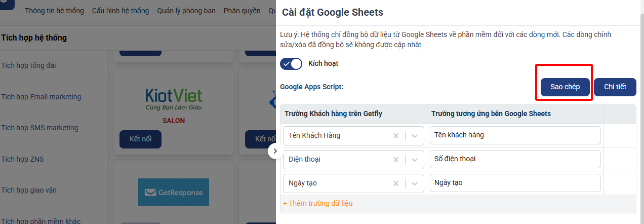Screen dimensions: 644x224
Task: Open the Phân quyền menu
Action: [242, 11]
